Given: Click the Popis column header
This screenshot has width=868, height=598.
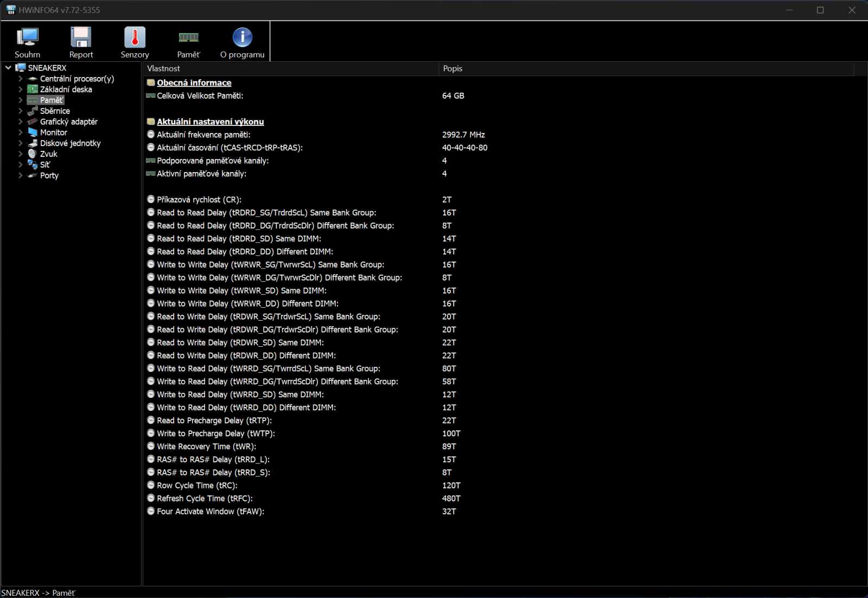Looking at the screenshot, I should click(646, 68).
